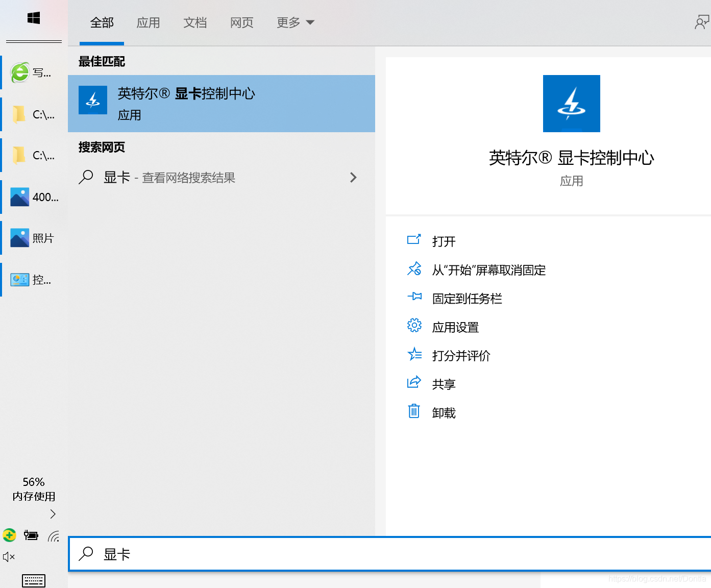Image resolution: width=711 pixels, height=588 pixels.
Task: Click the 56% 内存使用 memory indicator
Action: tap(34, 489)
